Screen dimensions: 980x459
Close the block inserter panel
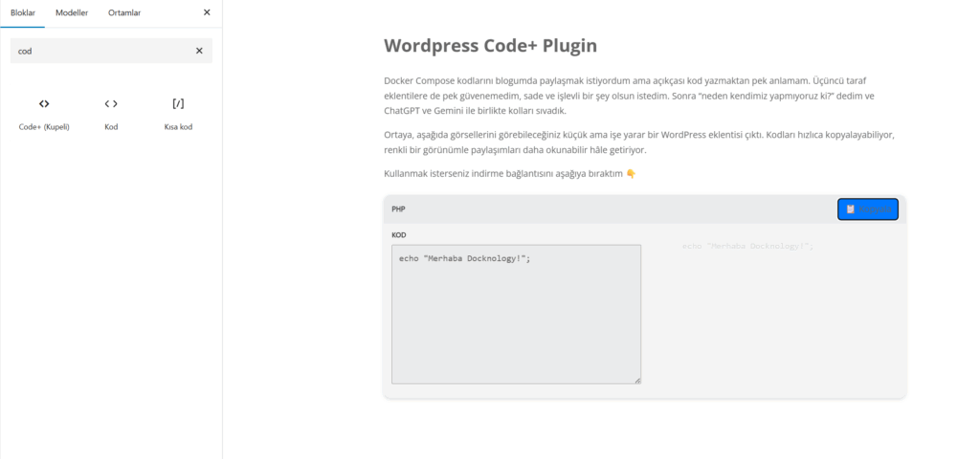(x=207, y=12)
